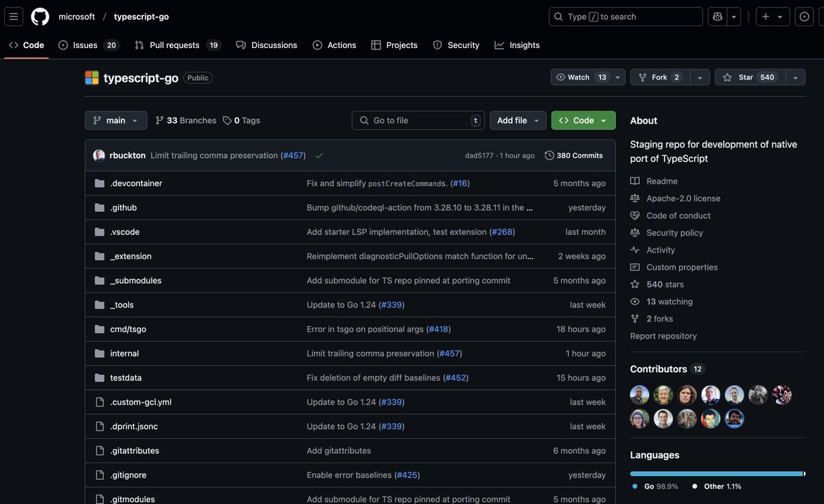The width and height of the screenshot is (824, 504).
Task: Go to GitHub homepage via Octocat logo
Action: 40,16
